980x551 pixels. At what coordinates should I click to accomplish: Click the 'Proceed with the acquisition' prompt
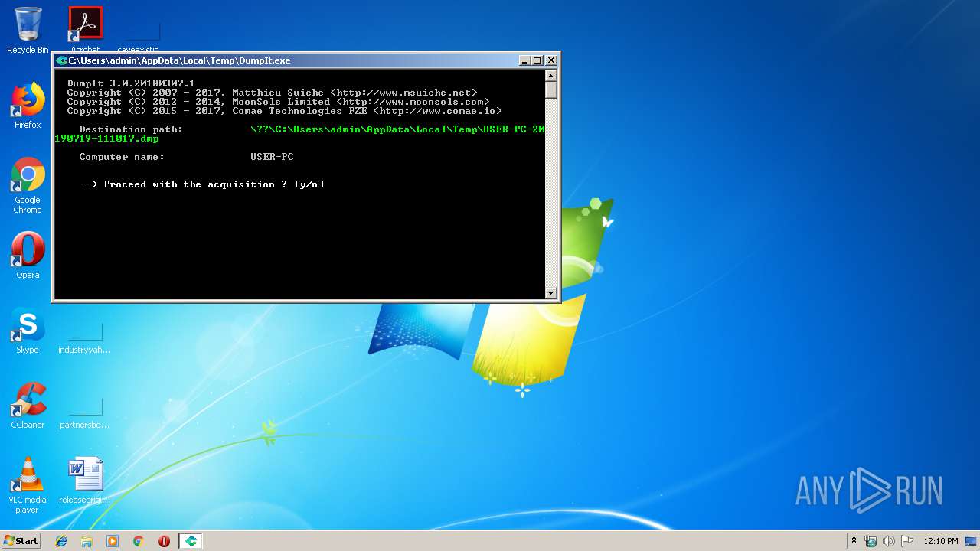(202, 184)
